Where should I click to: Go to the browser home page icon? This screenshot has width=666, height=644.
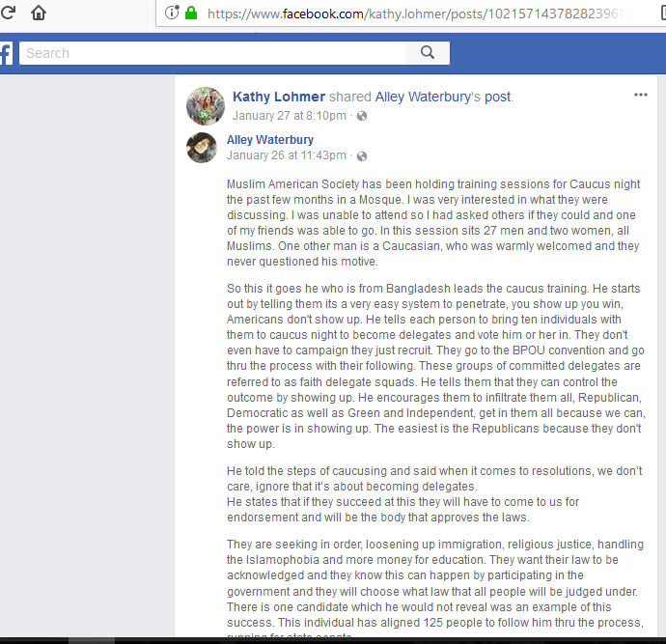point(39,13)
